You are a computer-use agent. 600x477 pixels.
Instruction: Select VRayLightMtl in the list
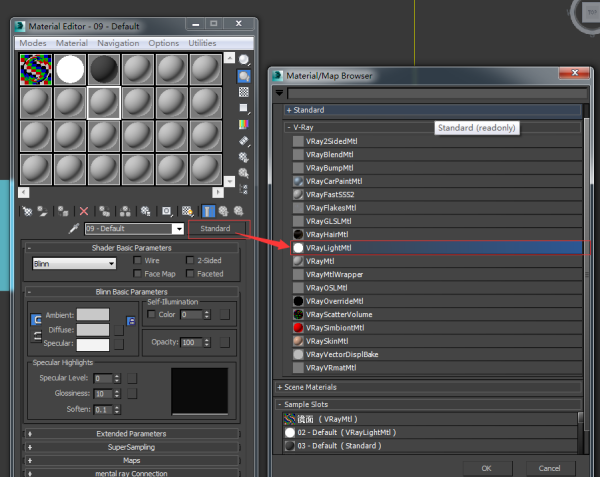coord(437,248)
